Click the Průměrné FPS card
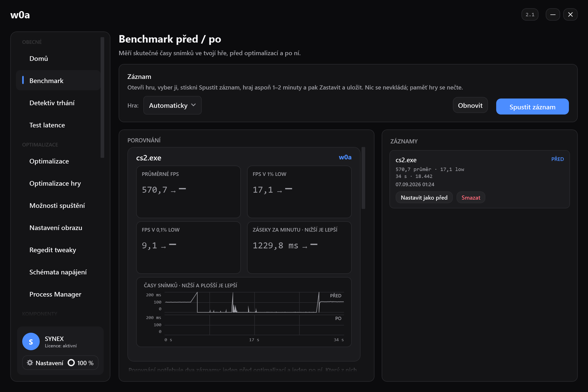This screenshot has width=588, height=392. (188, 192)
